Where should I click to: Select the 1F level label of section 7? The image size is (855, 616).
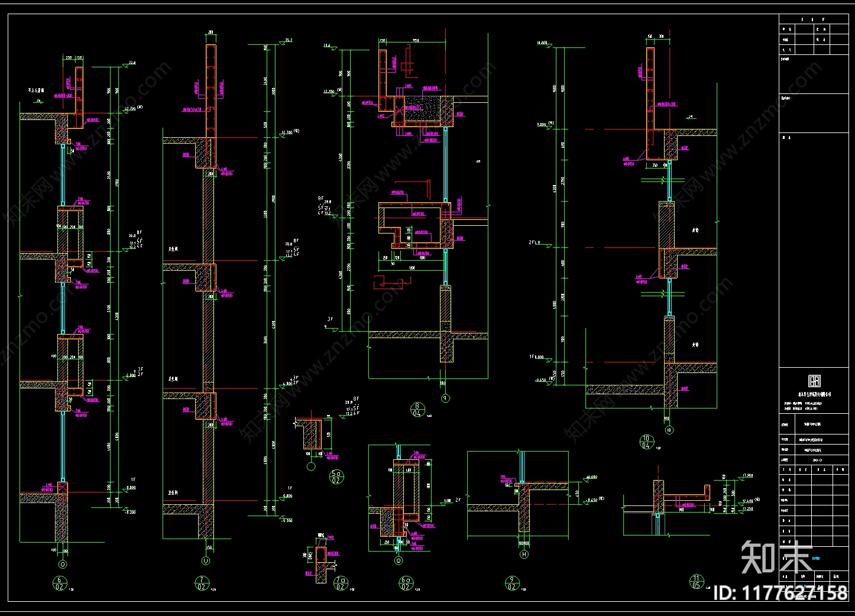pos(290,488)
